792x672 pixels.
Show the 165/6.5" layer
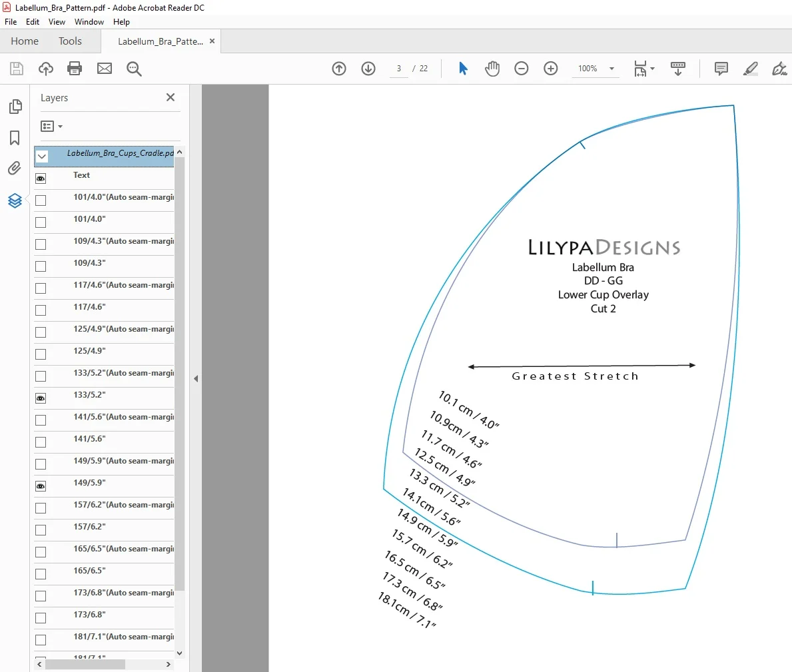41,574
